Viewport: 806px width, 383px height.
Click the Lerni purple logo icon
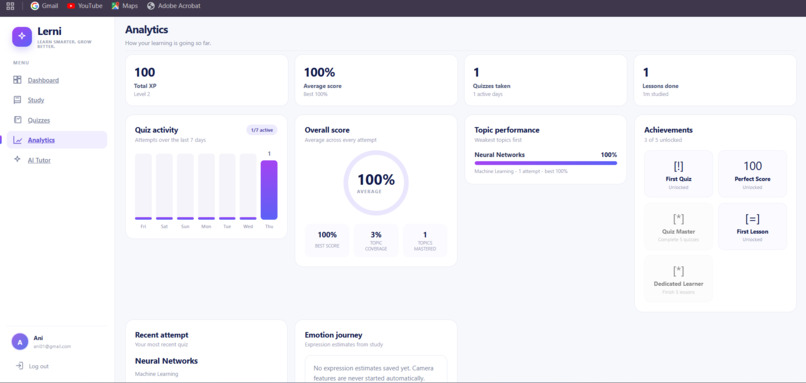click(22, 37)
